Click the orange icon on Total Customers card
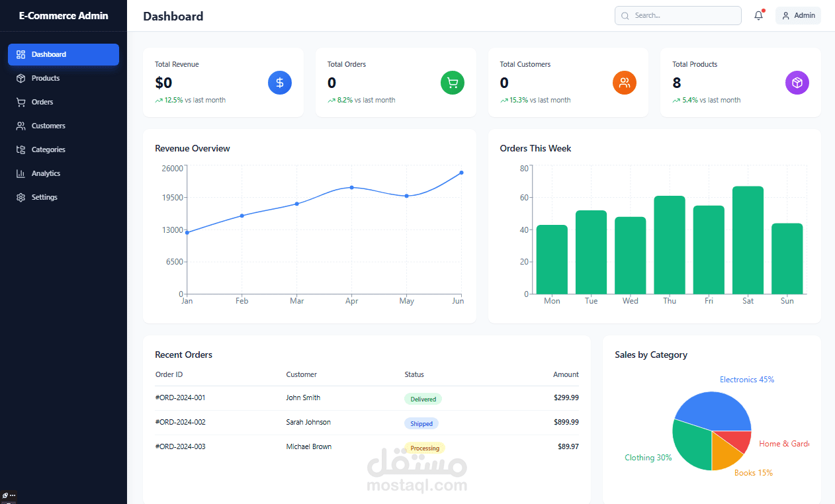Image resolution: width=835 pixels, height=504 pixels. tap(624, 83)
